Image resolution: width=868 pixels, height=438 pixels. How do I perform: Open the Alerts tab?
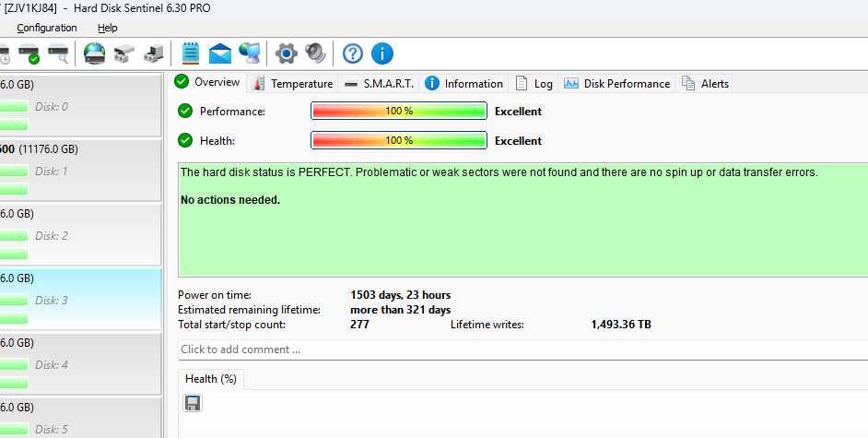pos(706,84)
